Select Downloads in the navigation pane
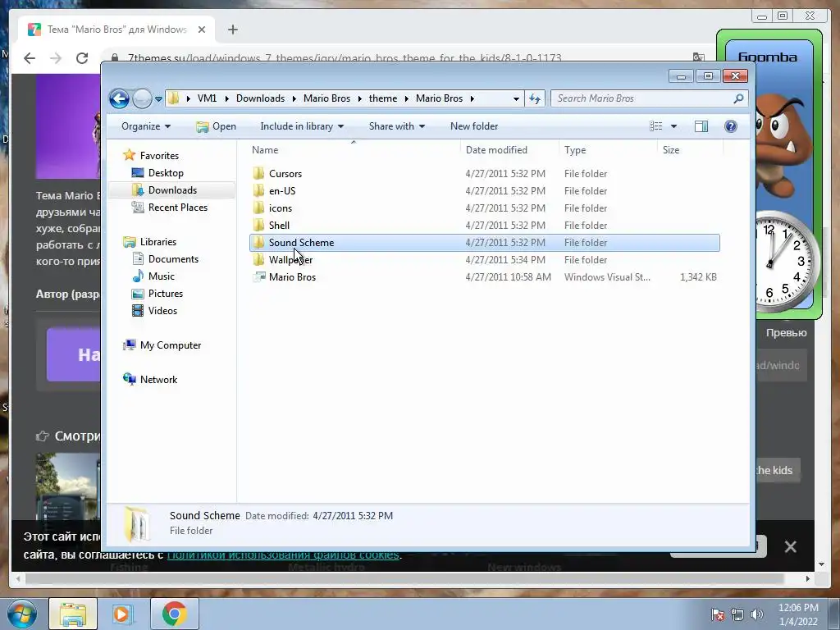This screenshot has width=840, height=630. pos(172,189)
